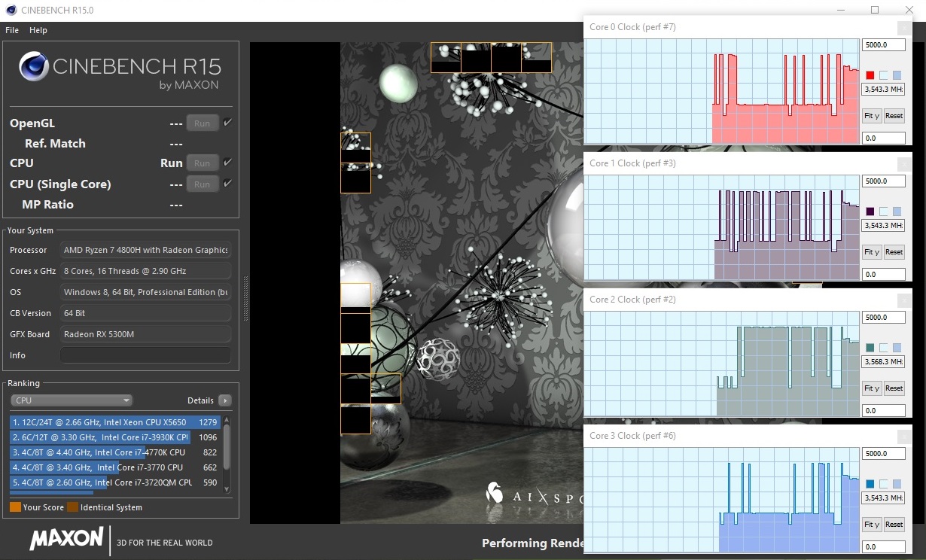Click the Cinebench logo sphere icon
The width and height of the screenshot is (926, 560).
pos(33,66)
